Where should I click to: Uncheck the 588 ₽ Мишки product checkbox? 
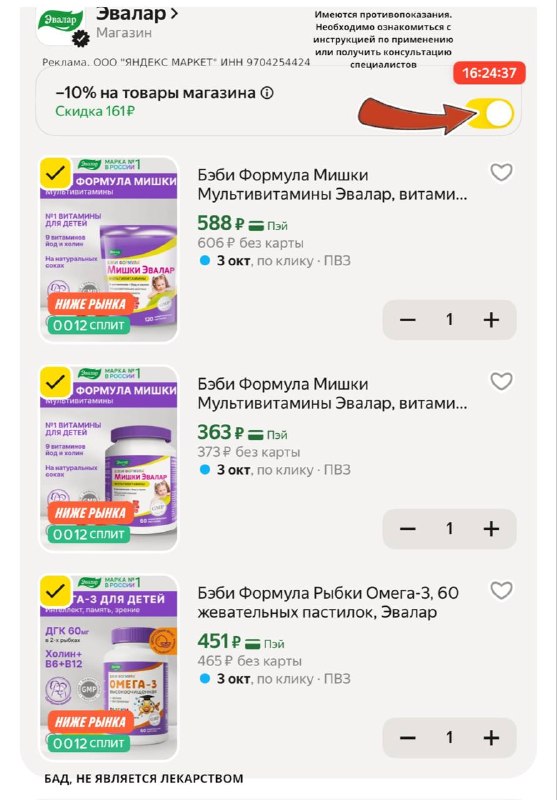(x=55, y=173)
